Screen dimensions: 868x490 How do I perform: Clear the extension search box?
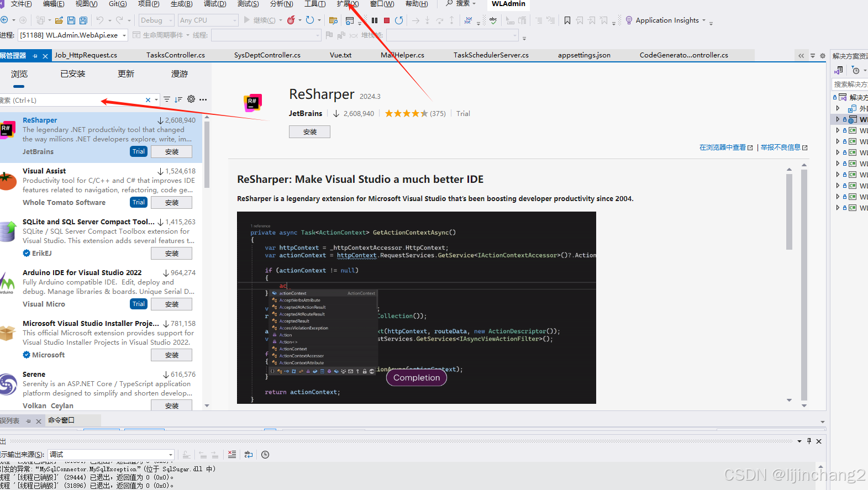pos(148,100)
